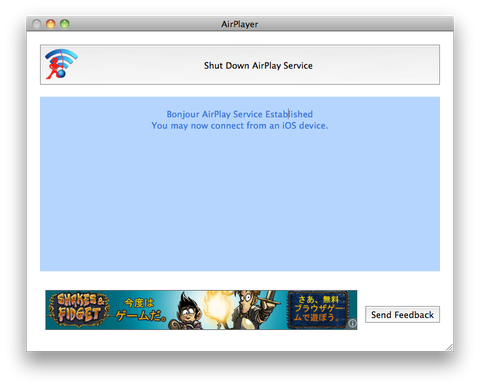Screen dimensions: 480x388
Task: Click the Japanese browser-game button in banner
Action: click(318, 309)
